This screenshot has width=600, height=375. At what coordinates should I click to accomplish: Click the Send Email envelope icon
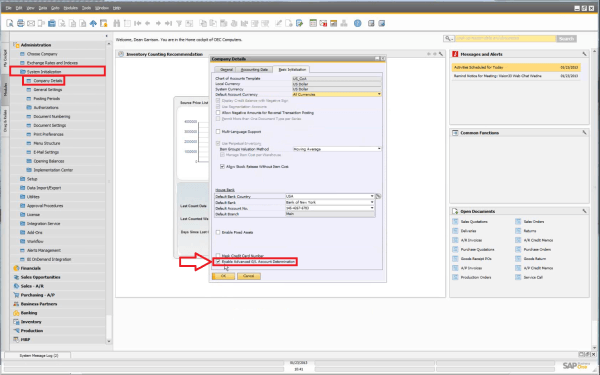[x=31, y=23]
